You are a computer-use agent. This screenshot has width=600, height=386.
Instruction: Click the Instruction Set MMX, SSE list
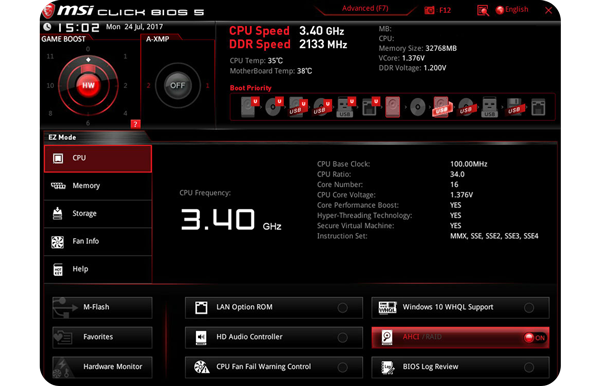tap(494, 236)
